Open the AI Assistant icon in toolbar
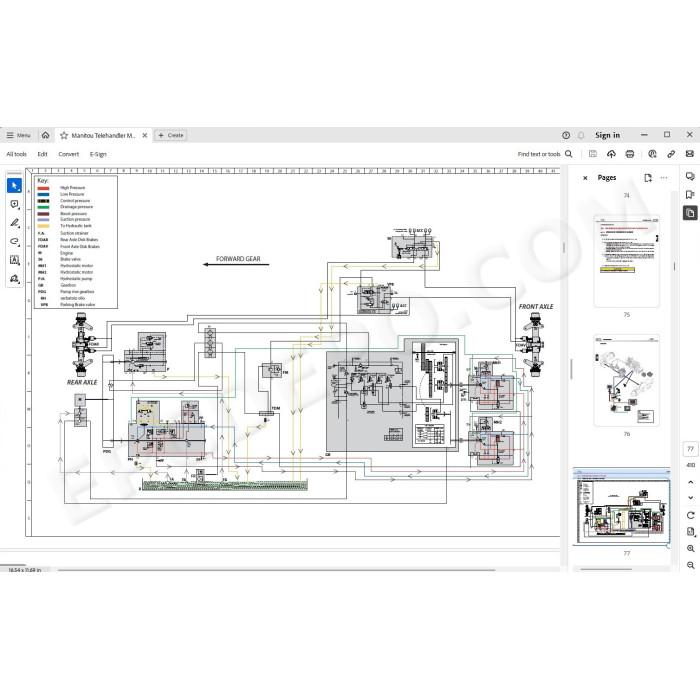Screen dimensions: 700x700 [652, 154]
